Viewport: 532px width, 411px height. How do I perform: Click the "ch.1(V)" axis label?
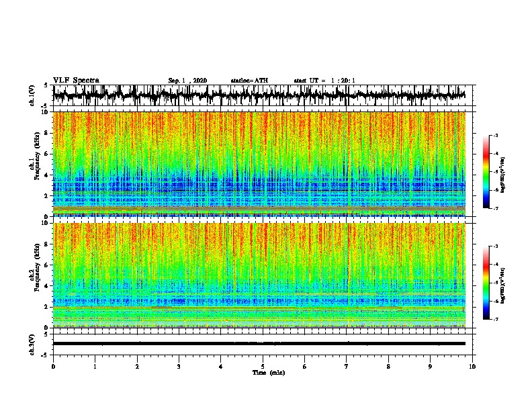tap(32, 95)
